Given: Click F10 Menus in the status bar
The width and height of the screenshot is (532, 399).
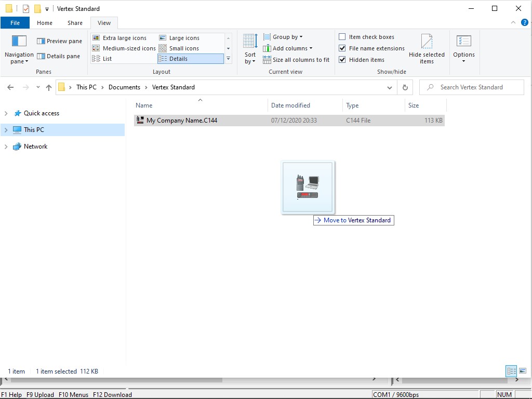Looking at the screenshot, I should pos(73,395).
